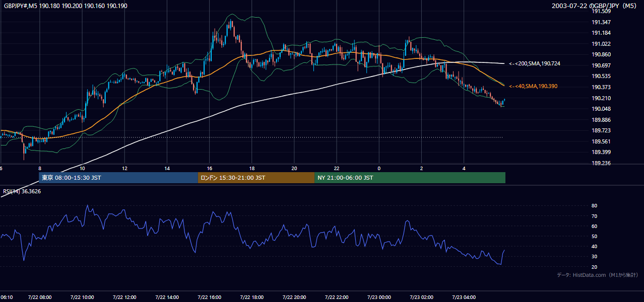Screen dimensions: 644x302
Task: Select the NY 21:00-06:00 JST session bar
Action: click(x=410, y=178)
